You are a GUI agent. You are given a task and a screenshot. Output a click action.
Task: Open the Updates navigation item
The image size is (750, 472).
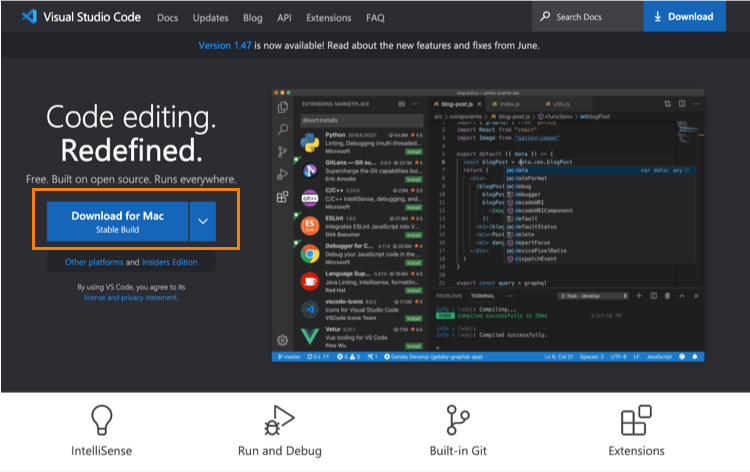point(210,18)
